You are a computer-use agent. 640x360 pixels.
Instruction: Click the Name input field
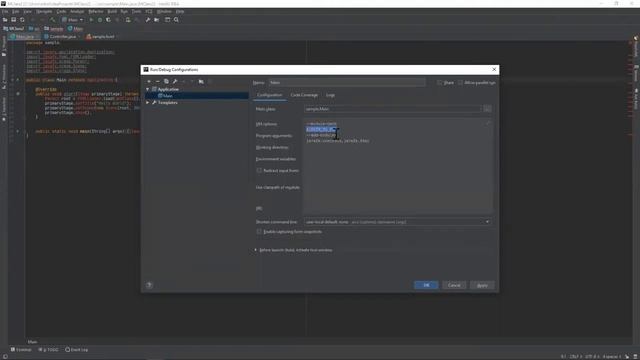click(347, 82)
